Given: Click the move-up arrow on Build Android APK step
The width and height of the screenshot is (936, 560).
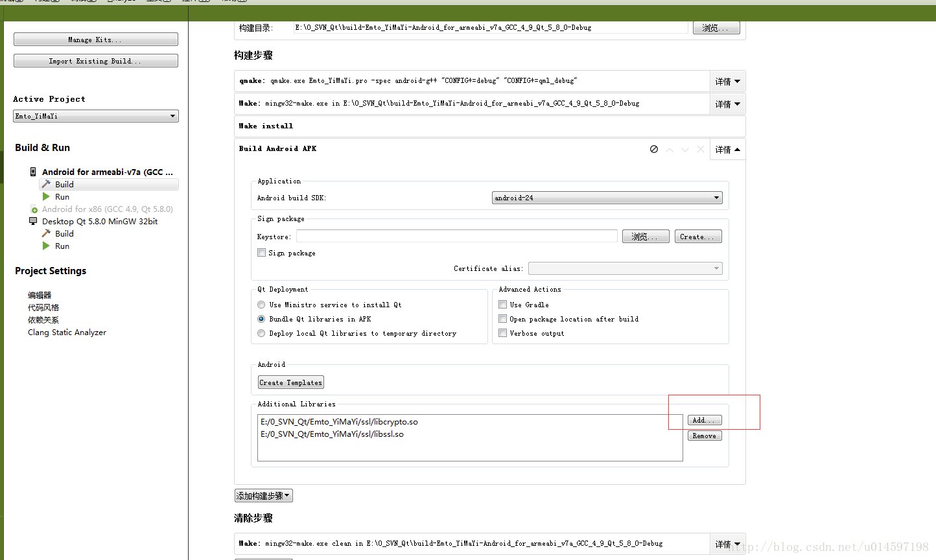Looking at the screenshot, I should pyautogui.click(x=669, y=149).
